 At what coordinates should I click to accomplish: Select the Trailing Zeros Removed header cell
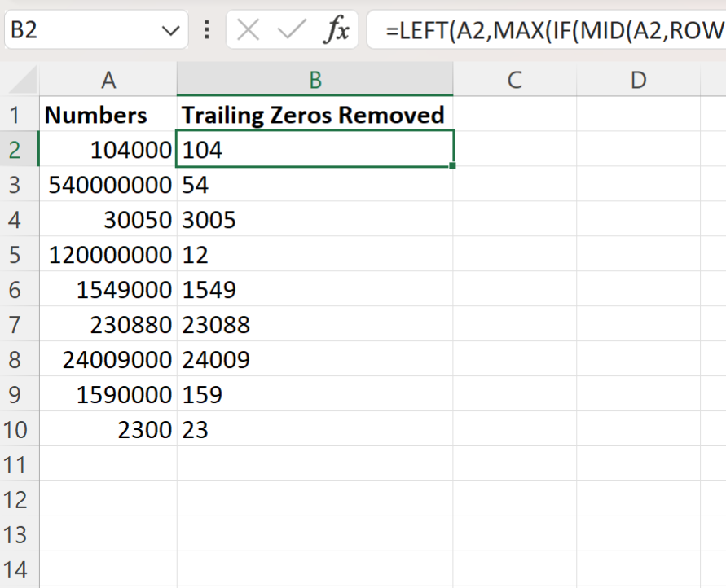(315, 115)
